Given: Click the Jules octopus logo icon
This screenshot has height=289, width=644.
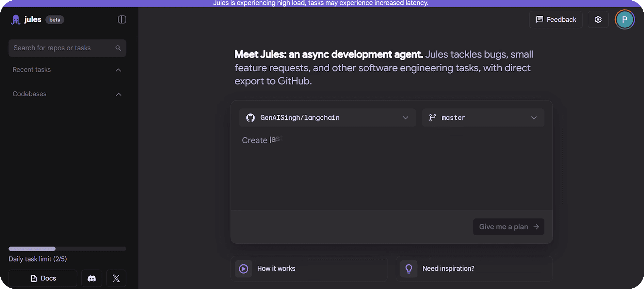Looking at the screenshot, I should tap(16, 19).
